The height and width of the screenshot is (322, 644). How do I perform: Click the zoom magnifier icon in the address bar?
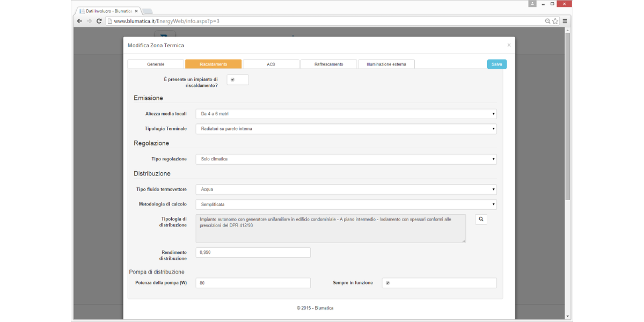pos(547,21)
